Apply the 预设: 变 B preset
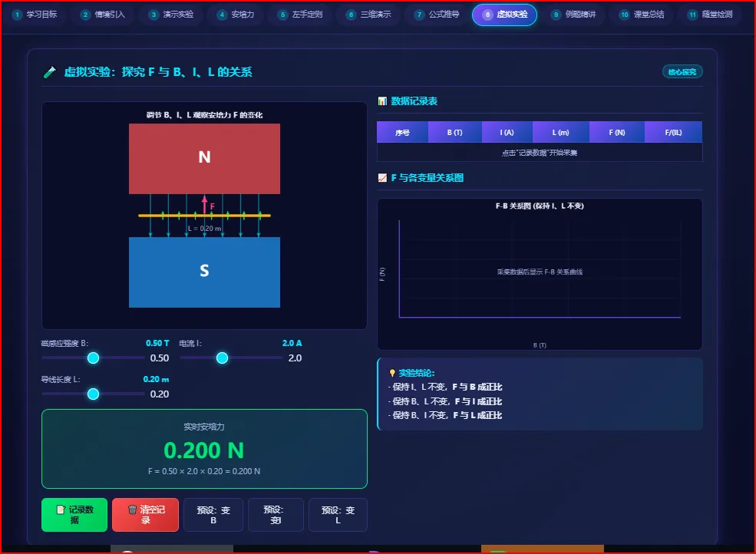 (213, 514)
